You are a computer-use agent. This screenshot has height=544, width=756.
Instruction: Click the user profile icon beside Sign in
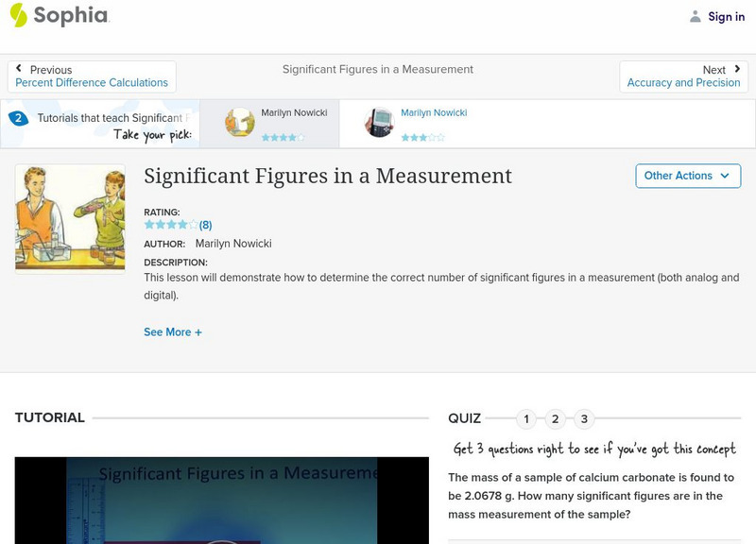pos(695,16)
